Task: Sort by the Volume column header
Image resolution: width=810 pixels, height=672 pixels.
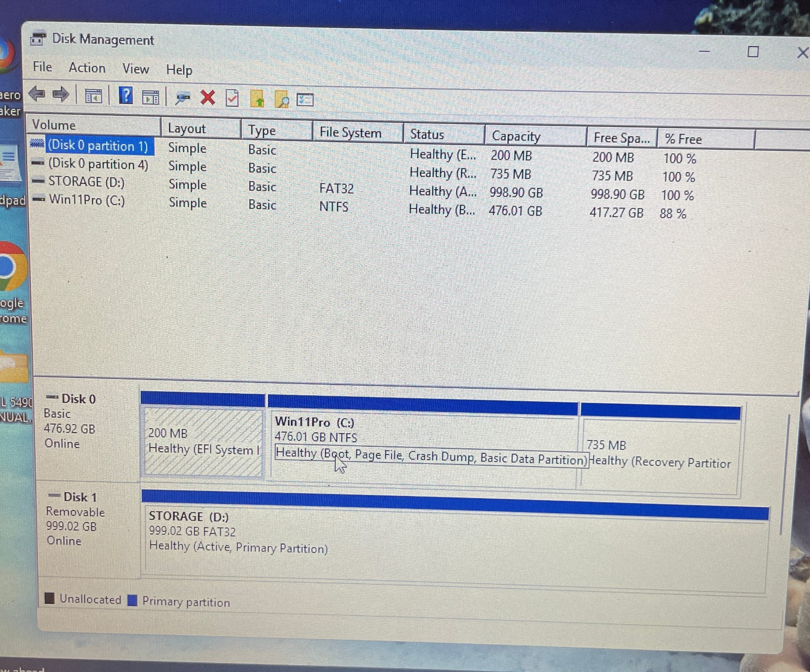Action: tap(93, 125)
